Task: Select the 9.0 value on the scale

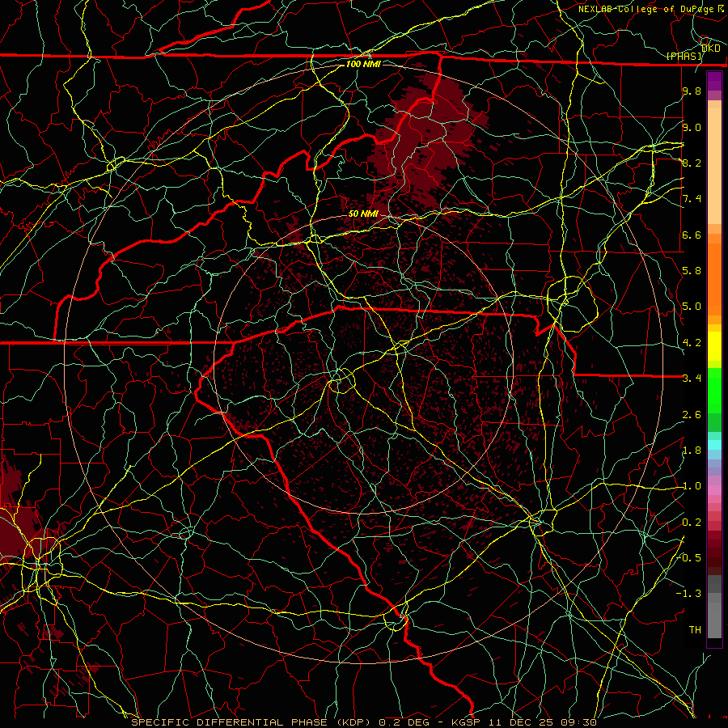Action: [692, 127]
